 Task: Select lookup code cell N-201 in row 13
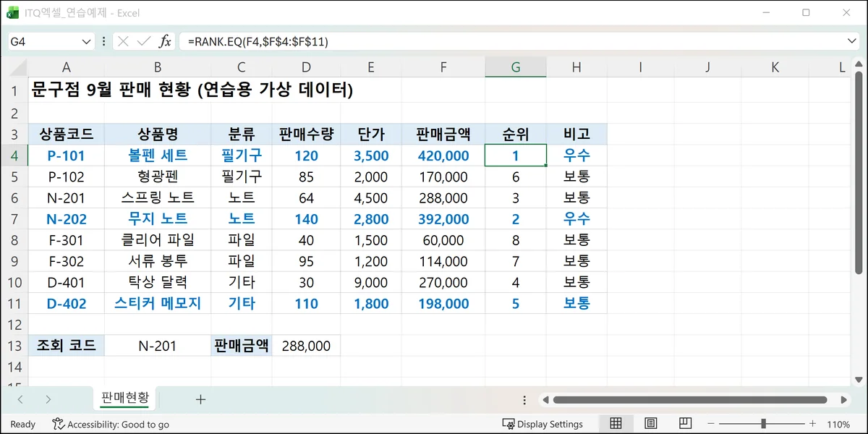click(158, 346)
